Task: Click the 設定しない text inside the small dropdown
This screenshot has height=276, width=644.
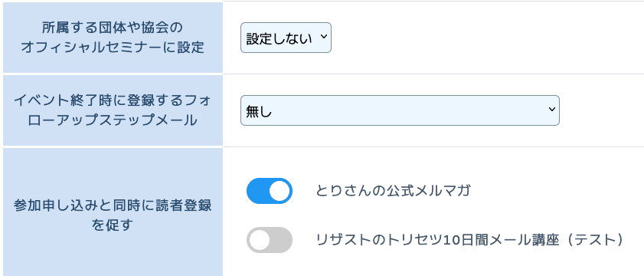Action: pyautogui.click(x=280, y=38)
